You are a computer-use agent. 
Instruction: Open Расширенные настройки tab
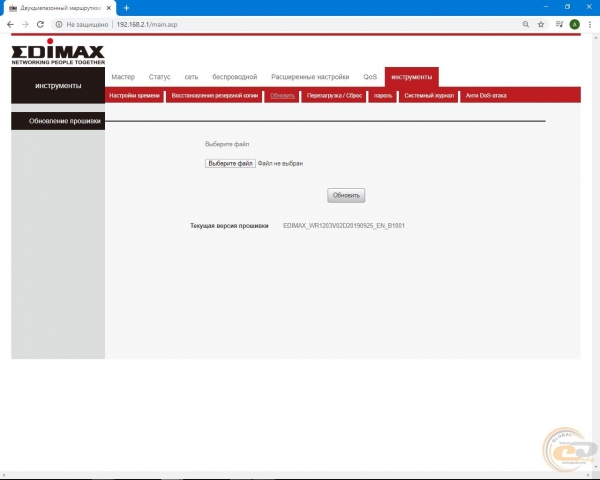pos(310,77)
